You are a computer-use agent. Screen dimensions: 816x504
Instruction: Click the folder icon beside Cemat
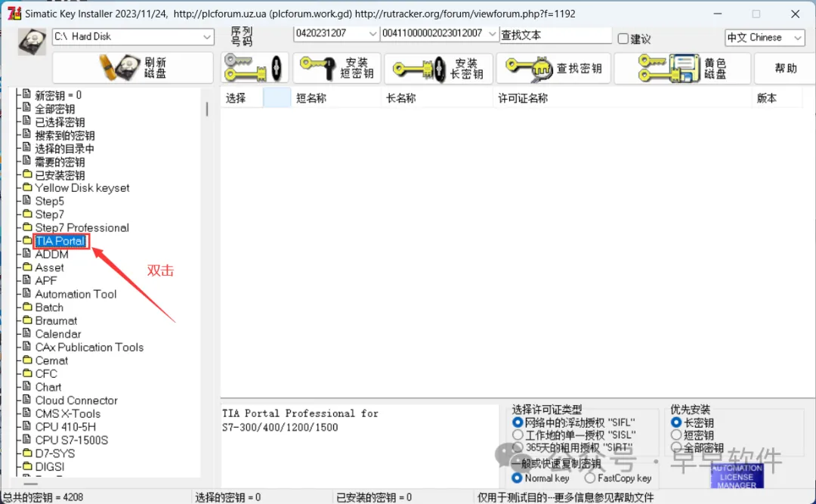pos(27,360)
